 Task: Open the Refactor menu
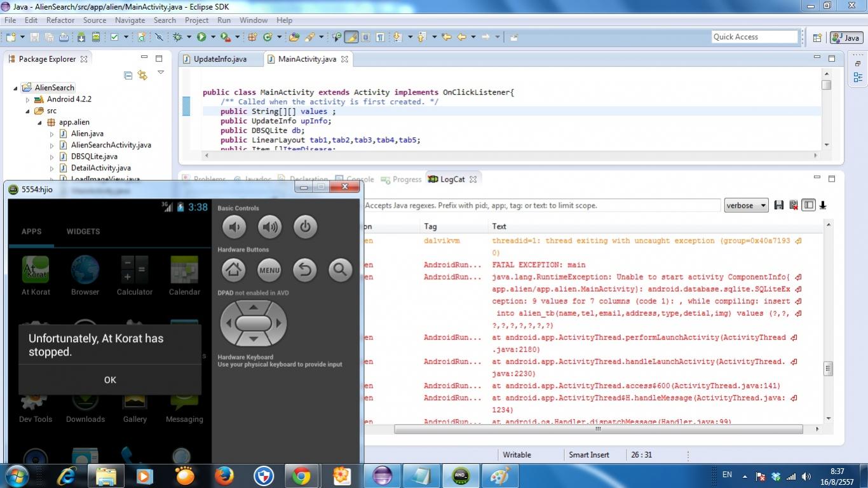point(60,20)
